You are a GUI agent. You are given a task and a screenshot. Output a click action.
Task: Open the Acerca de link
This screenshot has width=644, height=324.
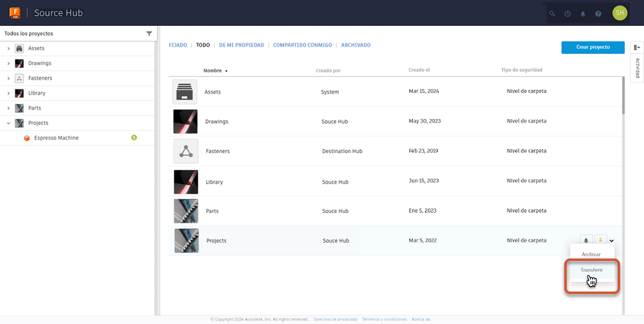tap(421, 319)
